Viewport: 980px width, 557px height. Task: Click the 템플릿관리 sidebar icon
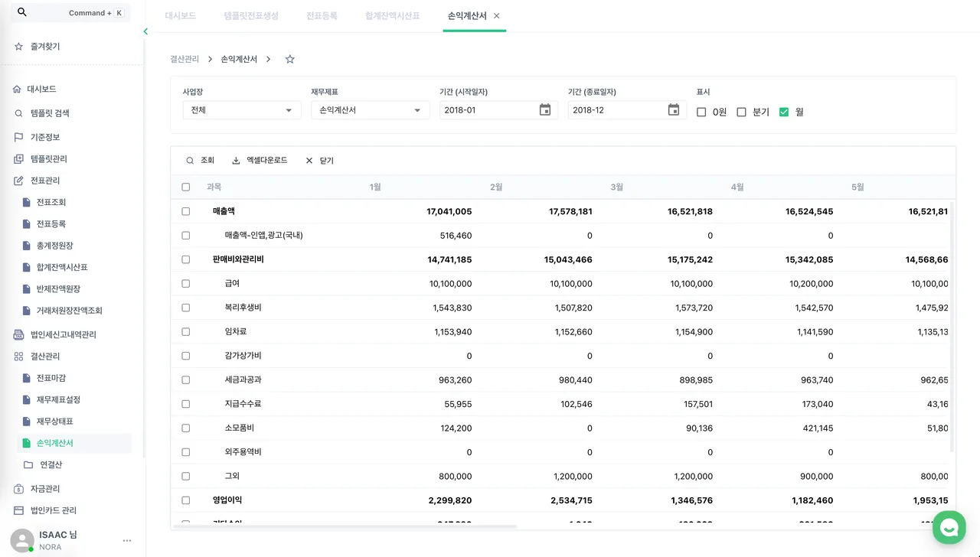pyautogui.click(x=18, y=159)
